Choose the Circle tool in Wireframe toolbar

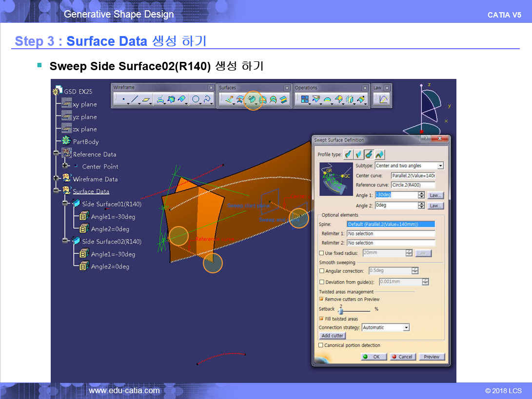196,100
